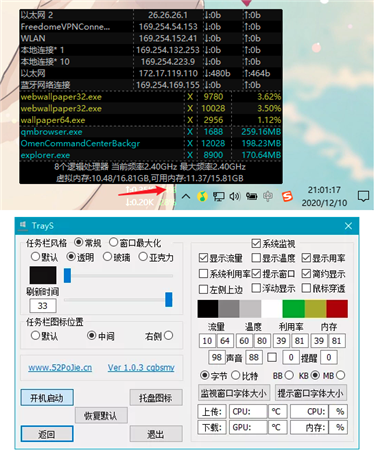Open the Ver 1.0.3 cgbsmy link
375x450 pixels.
141,368
